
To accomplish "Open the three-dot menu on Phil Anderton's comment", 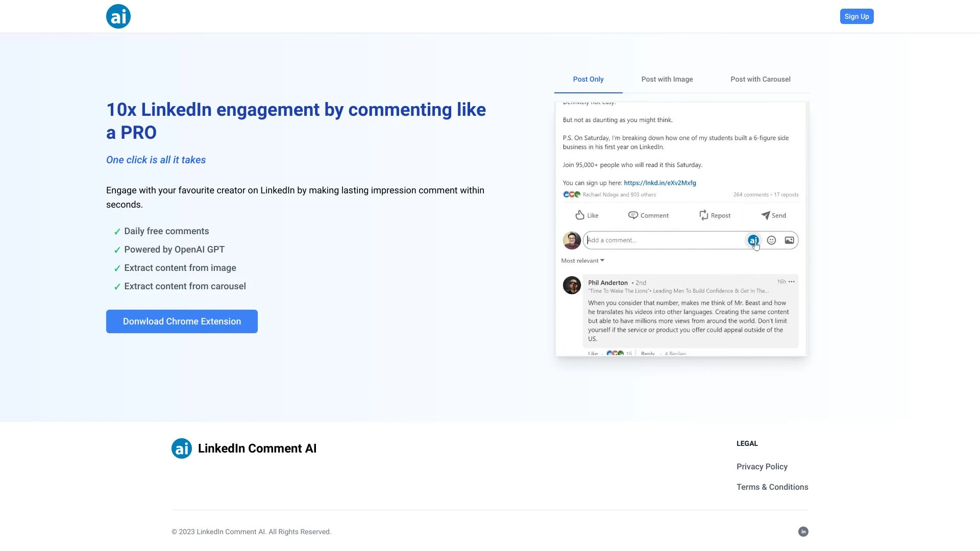I will 792,281.
